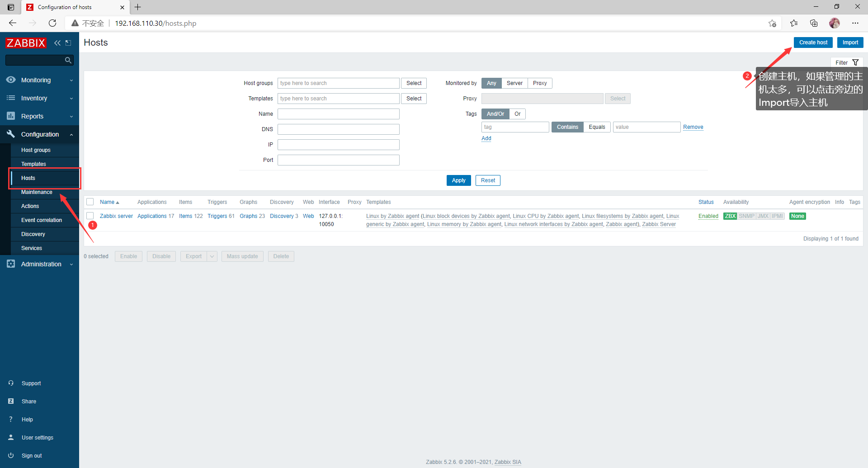Hide sidebar using the kiosk icon
Viewport: 868px width, 468px height.
tap(68, 43)
